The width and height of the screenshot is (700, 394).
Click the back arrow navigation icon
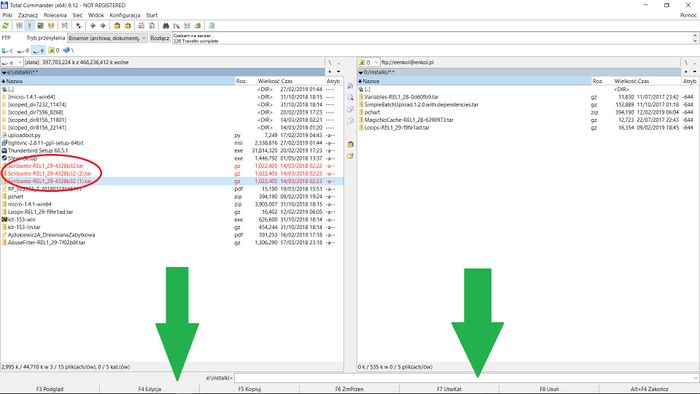(x=93, y=26)
